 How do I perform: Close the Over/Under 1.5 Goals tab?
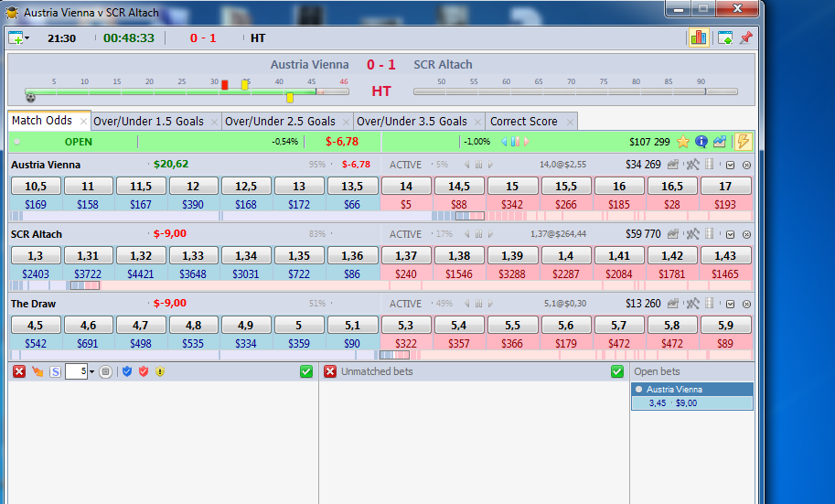tap(214, 122)
